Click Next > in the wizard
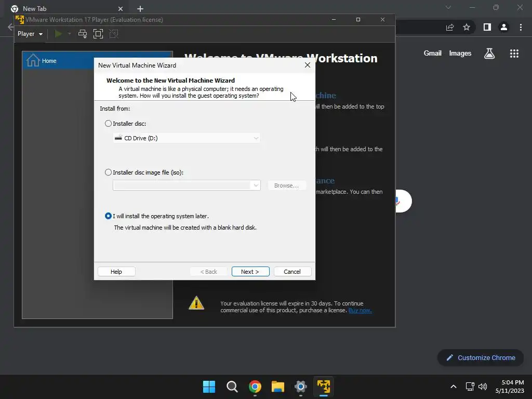Screen dimensions: 532x399 250,272
